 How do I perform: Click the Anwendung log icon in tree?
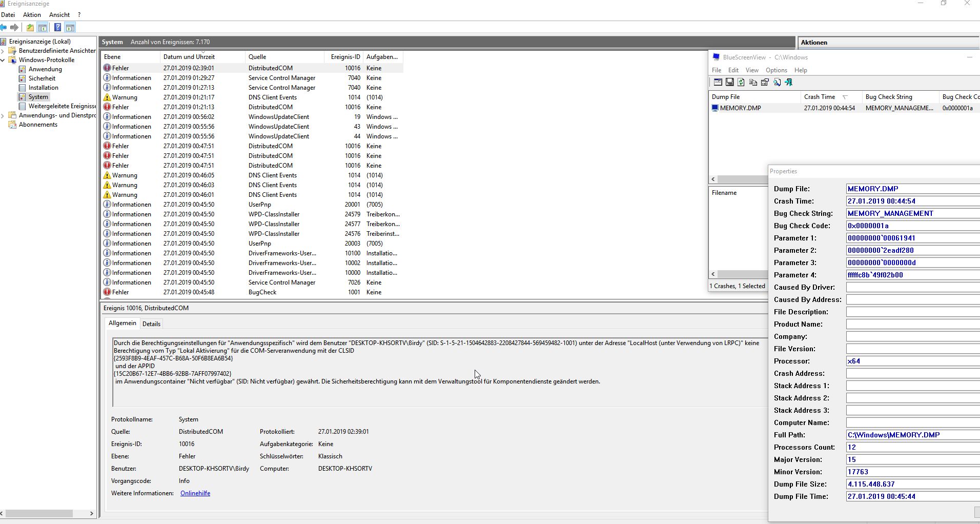click(x=22, y=69)
